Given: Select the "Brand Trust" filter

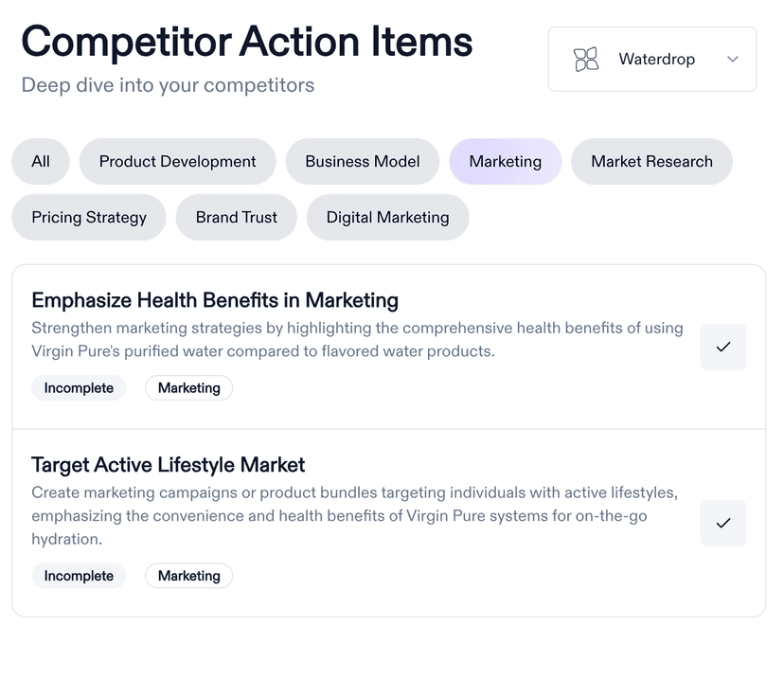Looking at the screenshot, I should pyautogui.click(x=236, y=217).
